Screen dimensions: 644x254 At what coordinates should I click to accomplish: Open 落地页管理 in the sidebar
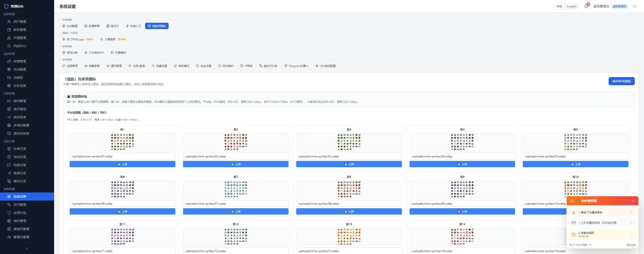[27, 229]
